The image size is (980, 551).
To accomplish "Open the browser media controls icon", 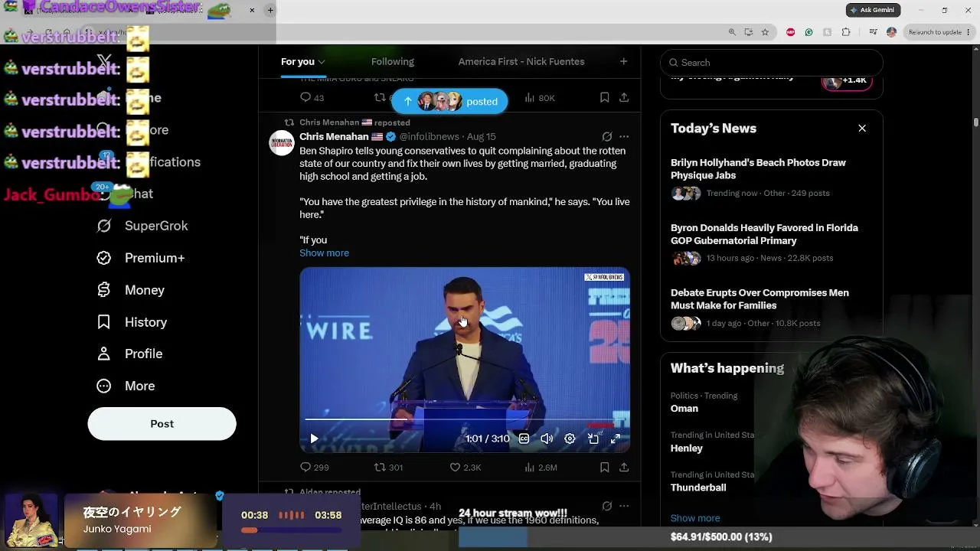I will (873, 32).
